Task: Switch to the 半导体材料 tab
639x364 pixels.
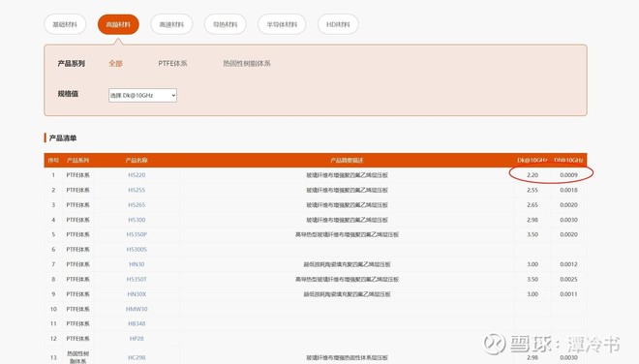Action: click(x=282, y=24)
